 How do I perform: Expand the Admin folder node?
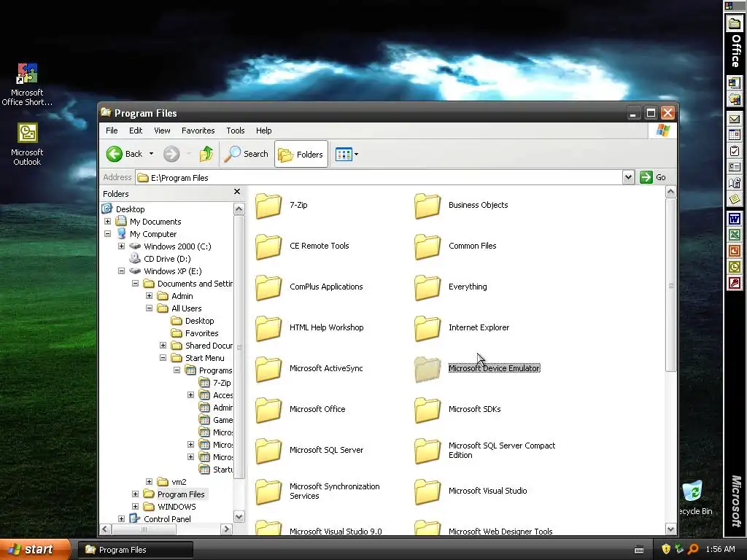149,296
